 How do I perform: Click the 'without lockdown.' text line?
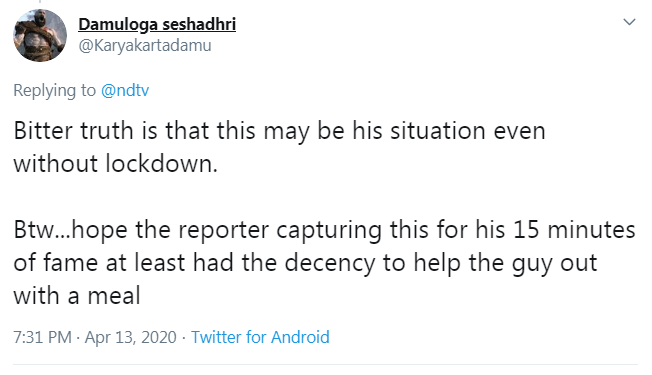(x=116, y=163)
